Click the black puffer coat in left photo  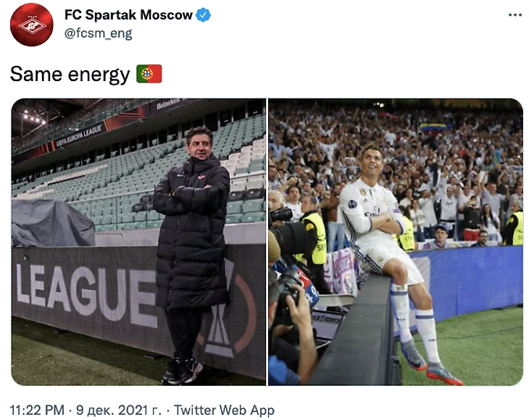191,232
